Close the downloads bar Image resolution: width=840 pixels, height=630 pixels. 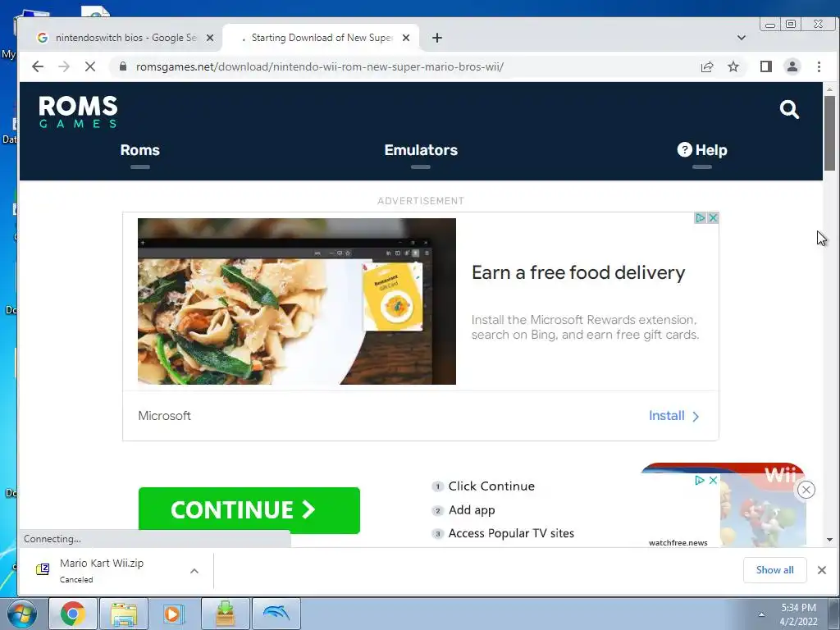pyautogui.click(x=822, y=570)
